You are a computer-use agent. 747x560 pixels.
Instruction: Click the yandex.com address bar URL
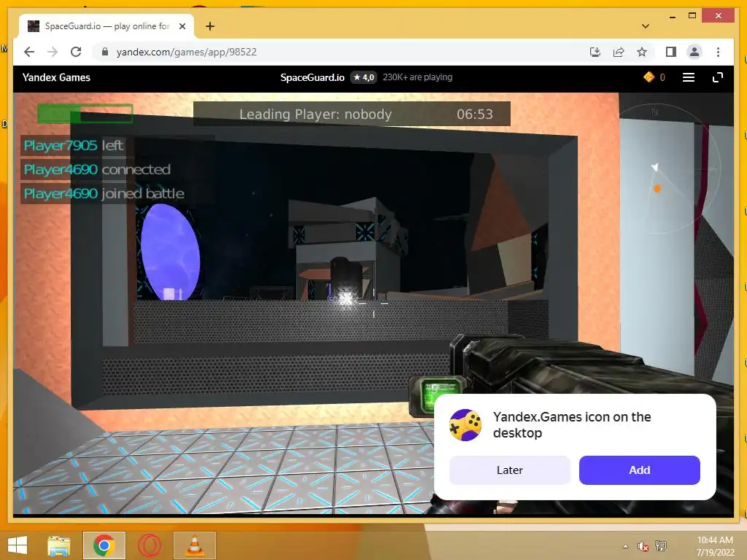(x=186, y=52)
